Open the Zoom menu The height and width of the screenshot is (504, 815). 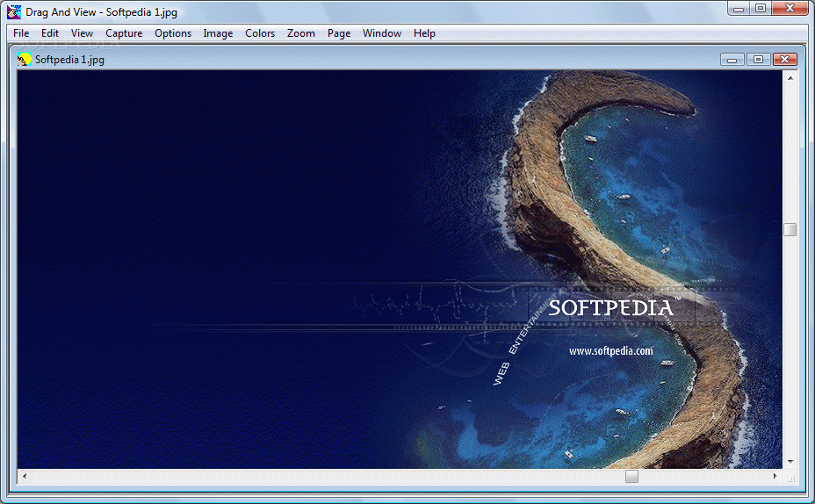301,33
